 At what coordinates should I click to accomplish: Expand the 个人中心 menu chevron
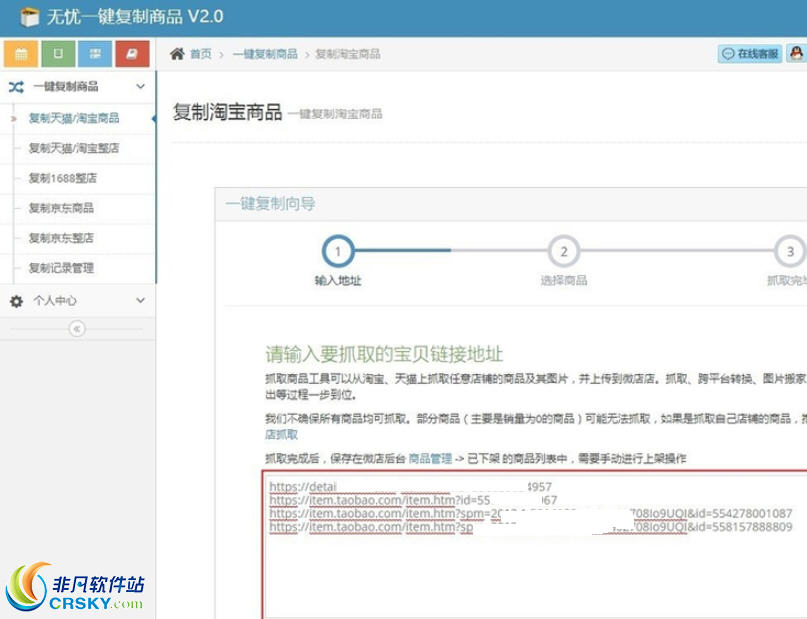point(141,300)
